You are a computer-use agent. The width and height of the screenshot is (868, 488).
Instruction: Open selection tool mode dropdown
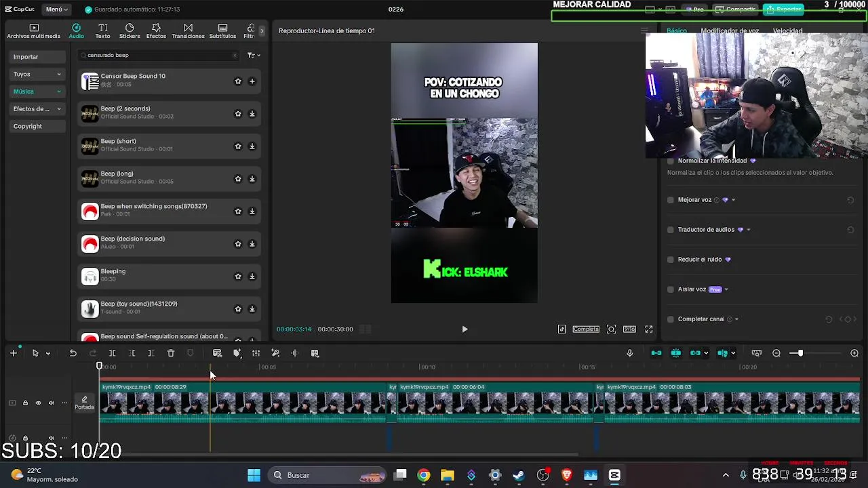pyautogui.click(x=47, y=353)
